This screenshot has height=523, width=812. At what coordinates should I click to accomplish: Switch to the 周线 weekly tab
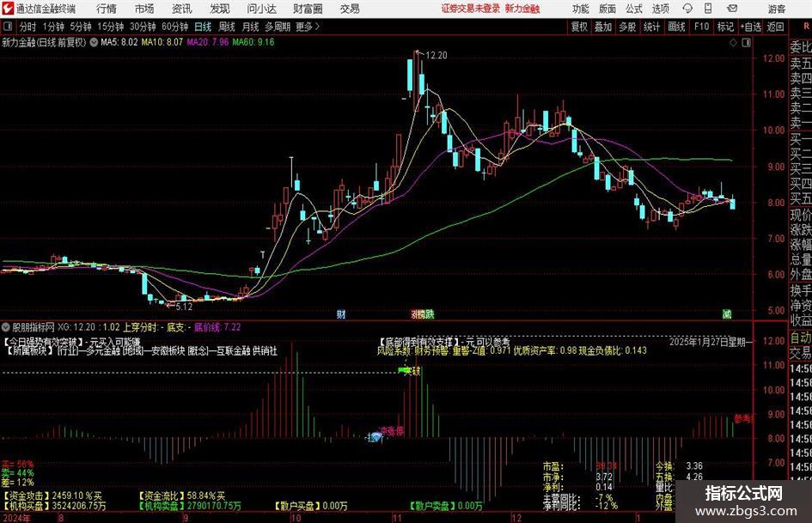pos(226,27)
